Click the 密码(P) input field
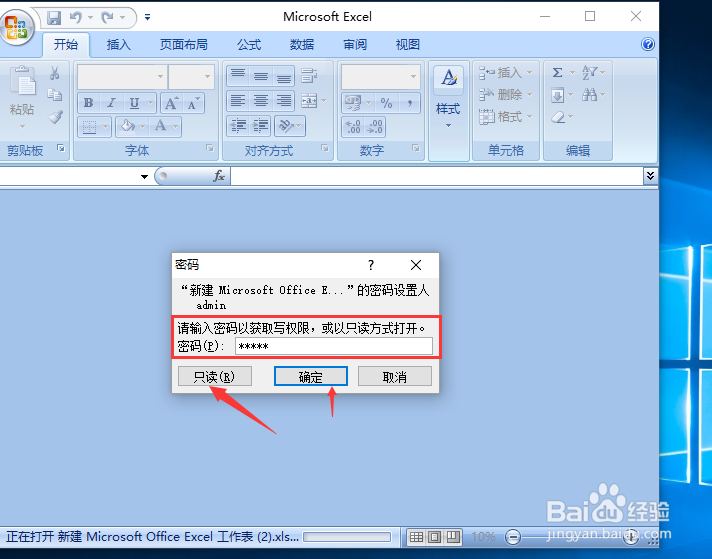The width and height of the screenshot is (712, 559). point(334,346)
